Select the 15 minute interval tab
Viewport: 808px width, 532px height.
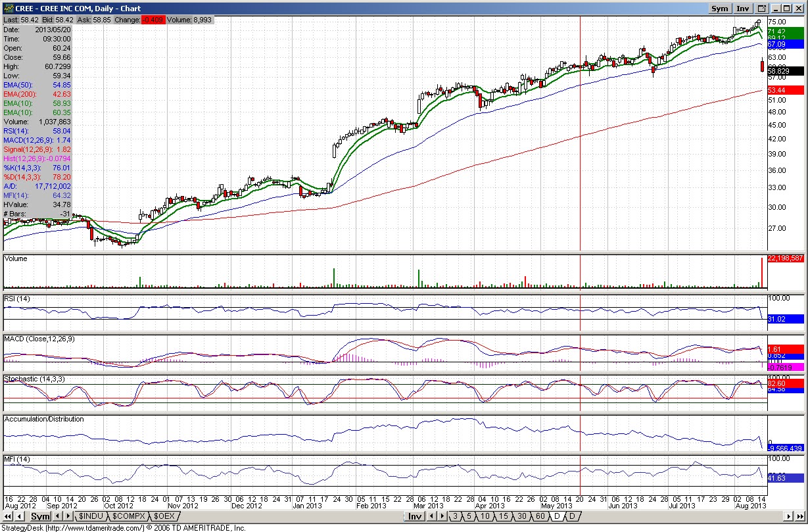pyautogui.click(x=504, y=516)
